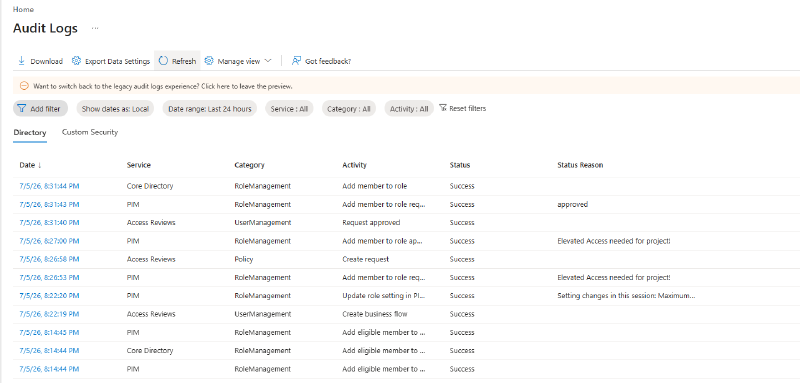Click the Download button label
800x383 pixels.
point(46,61)
